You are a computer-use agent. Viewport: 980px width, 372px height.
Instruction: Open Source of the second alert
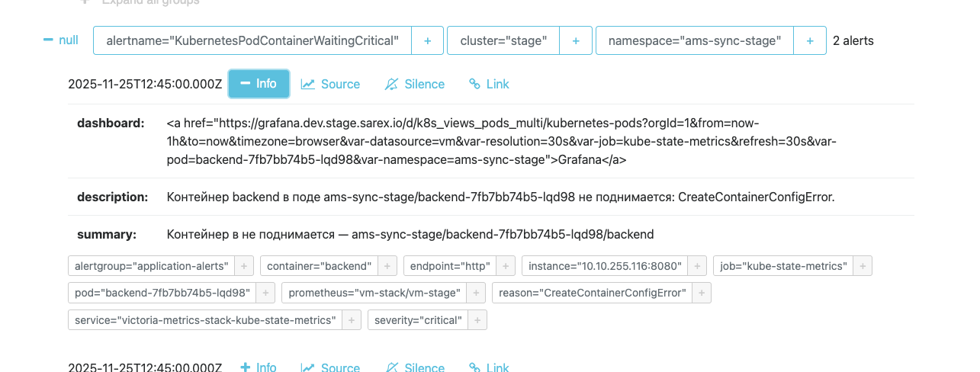pyautogui.click(x=330, y=367)
